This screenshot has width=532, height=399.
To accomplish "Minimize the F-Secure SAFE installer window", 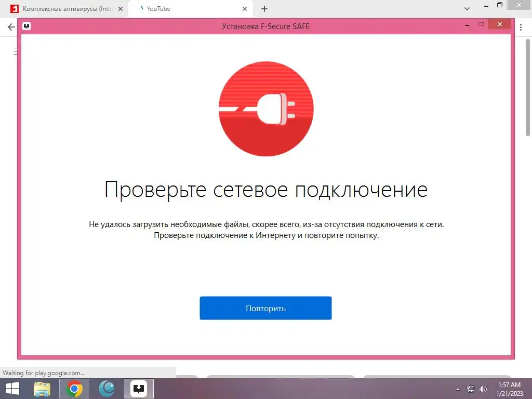I will (x=467, y=25).
